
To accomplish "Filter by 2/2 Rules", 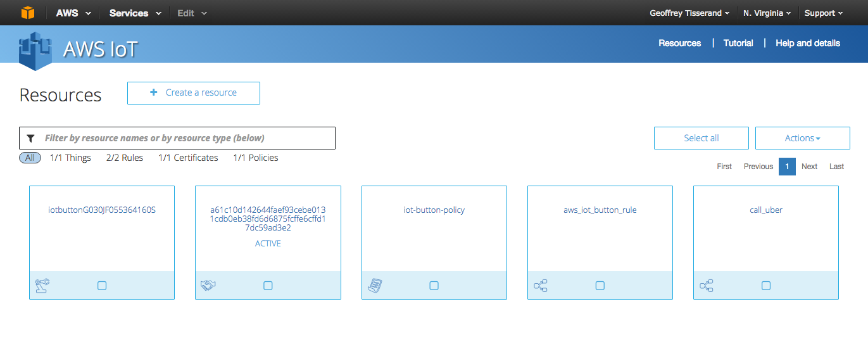I will click(x=125, y=158).
